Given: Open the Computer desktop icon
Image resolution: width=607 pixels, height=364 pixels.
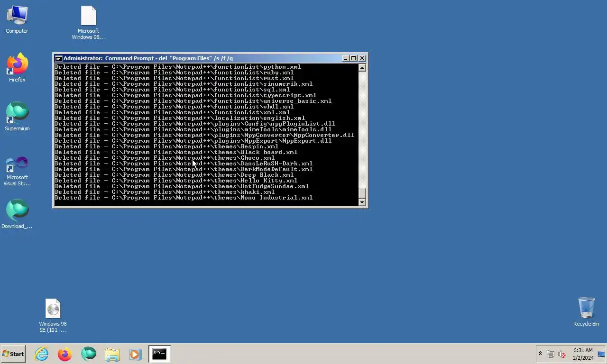Looking at the screenshot, I should [17, 20].
